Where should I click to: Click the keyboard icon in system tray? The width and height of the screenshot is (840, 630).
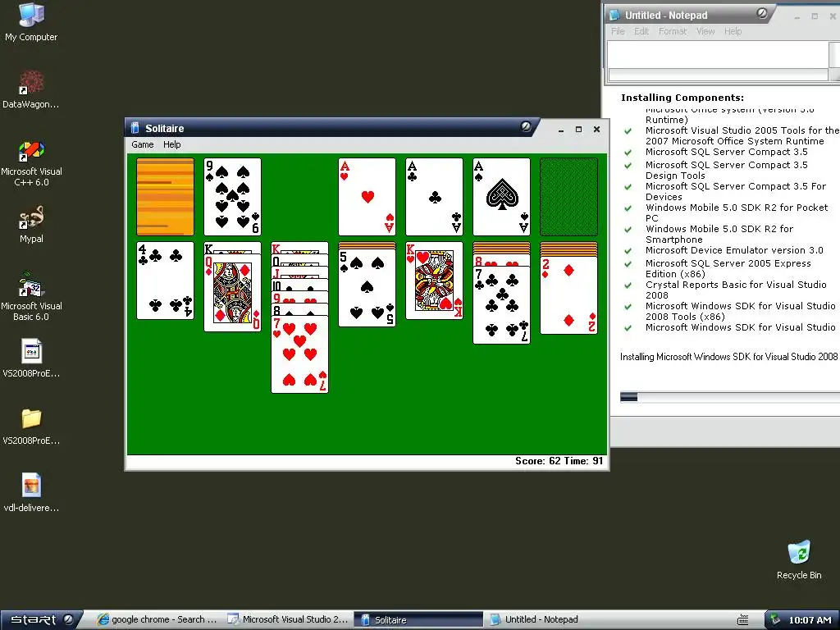pos(742,620)
